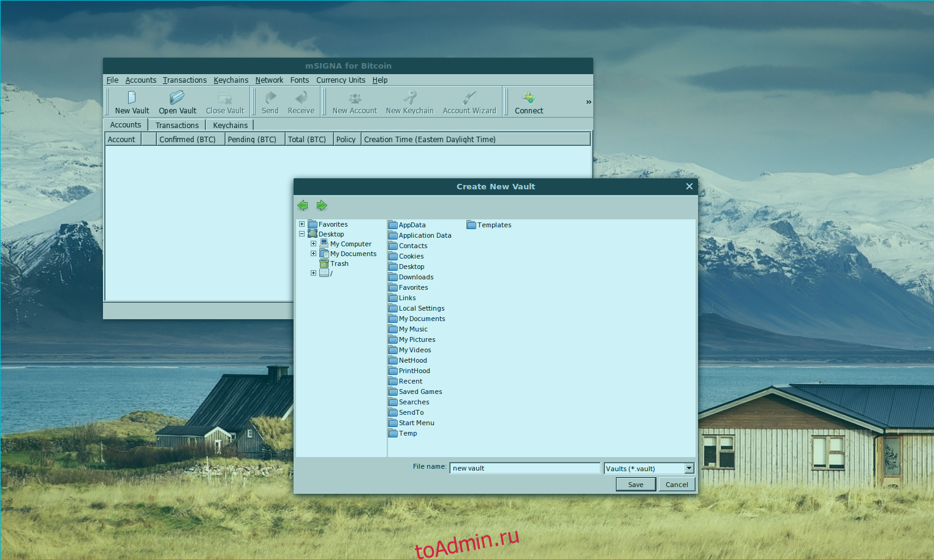Select the Recent folder
The height and width of the screenshot is (560, 934).
click(x=406, y=381)
